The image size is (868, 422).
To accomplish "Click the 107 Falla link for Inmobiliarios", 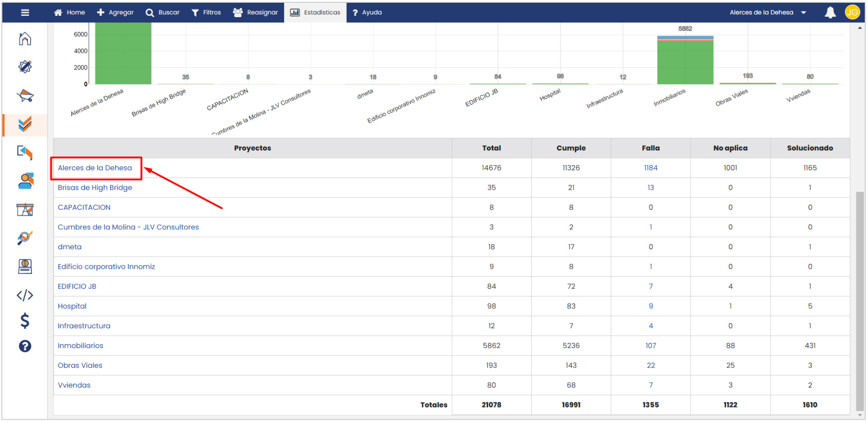I will point(650,346).
